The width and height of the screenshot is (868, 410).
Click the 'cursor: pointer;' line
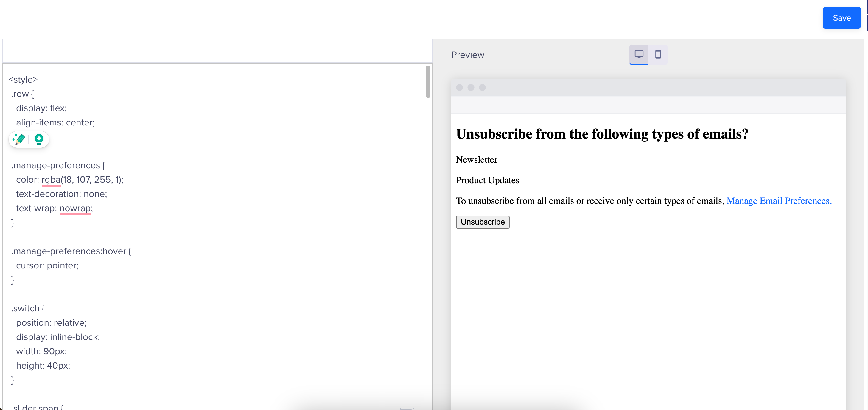(47, 266)
